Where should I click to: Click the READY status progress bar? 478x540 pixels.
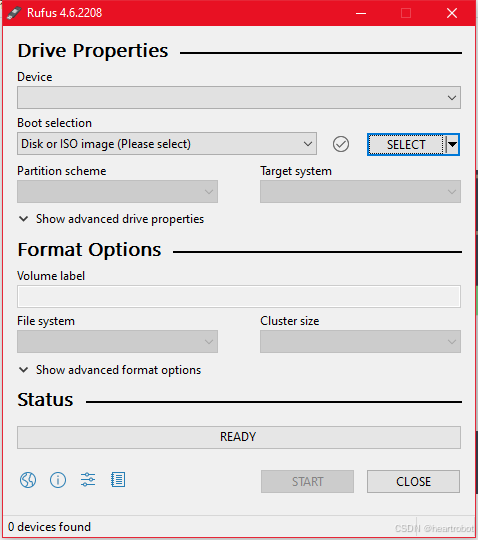point(239,437)
